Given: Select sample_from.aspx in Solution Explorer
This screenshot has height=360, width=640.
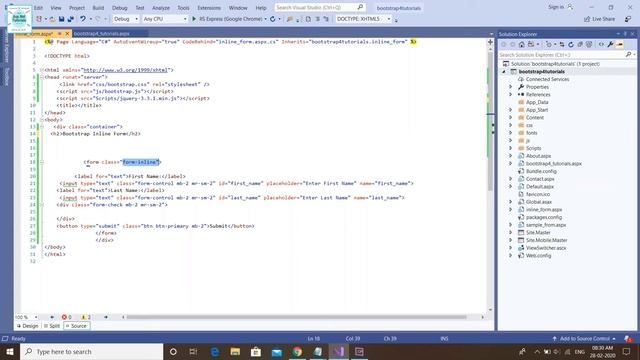Looking at the screenshot, I should pyautogui.click(x=546, y=225).
